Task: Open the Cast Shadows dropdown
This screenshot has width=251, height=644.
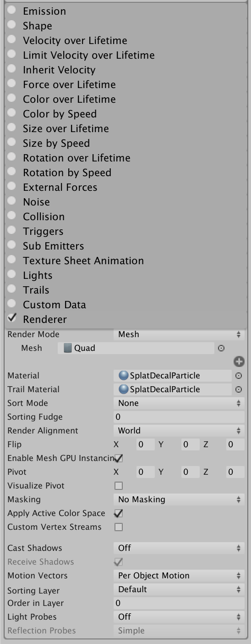Action: point(179,548)
